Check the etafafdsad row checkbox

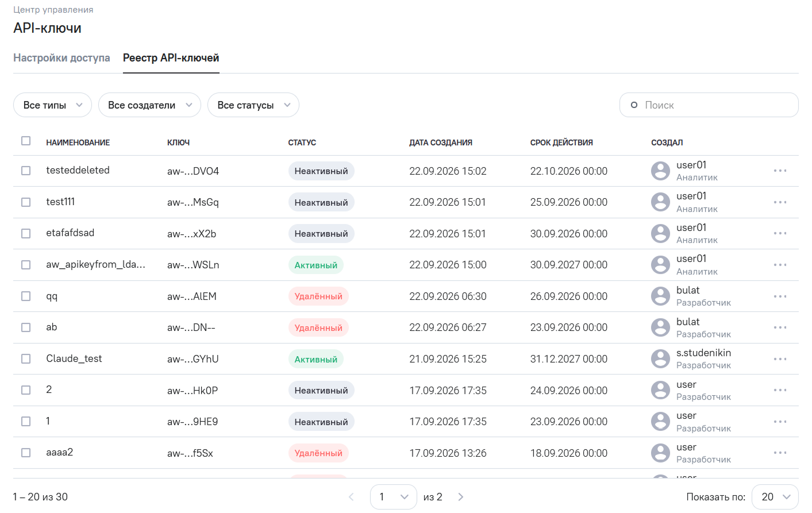coord(26,233)
